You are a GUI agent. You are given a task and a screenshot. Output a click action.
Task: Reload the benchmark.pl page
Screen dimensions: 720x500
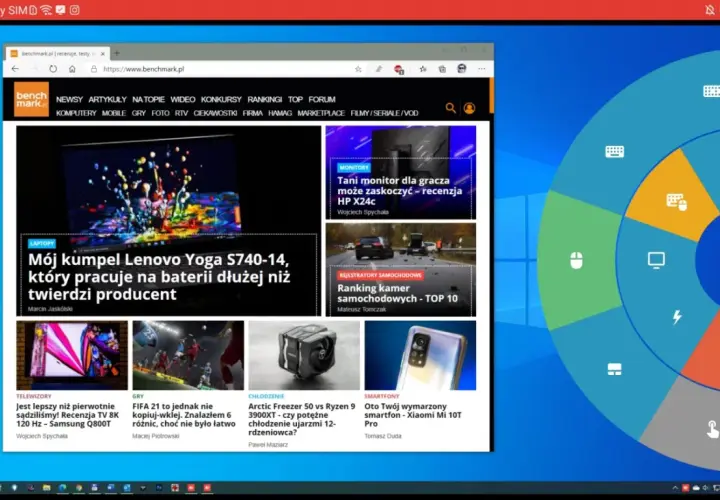pos(53,69)
